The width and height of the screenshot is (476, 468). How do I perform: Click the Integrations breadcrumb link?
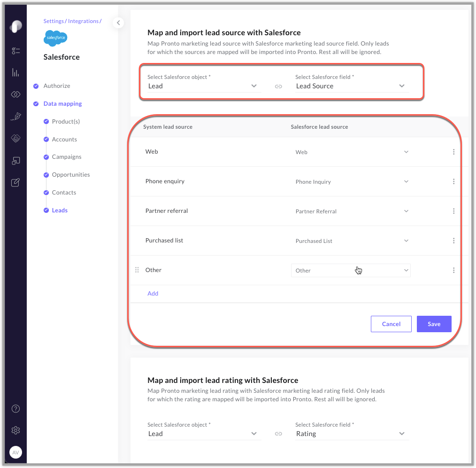pyautogui.click(x=83, y=21)
